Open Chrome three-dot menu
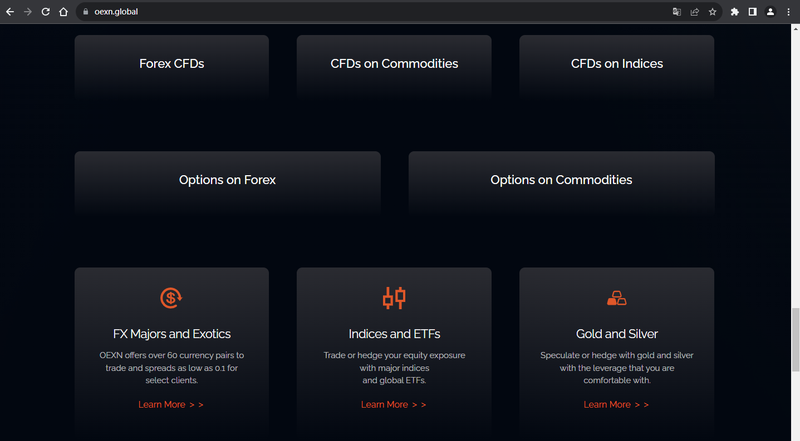This screenshot has width=800, height=441. click(788, 12)
